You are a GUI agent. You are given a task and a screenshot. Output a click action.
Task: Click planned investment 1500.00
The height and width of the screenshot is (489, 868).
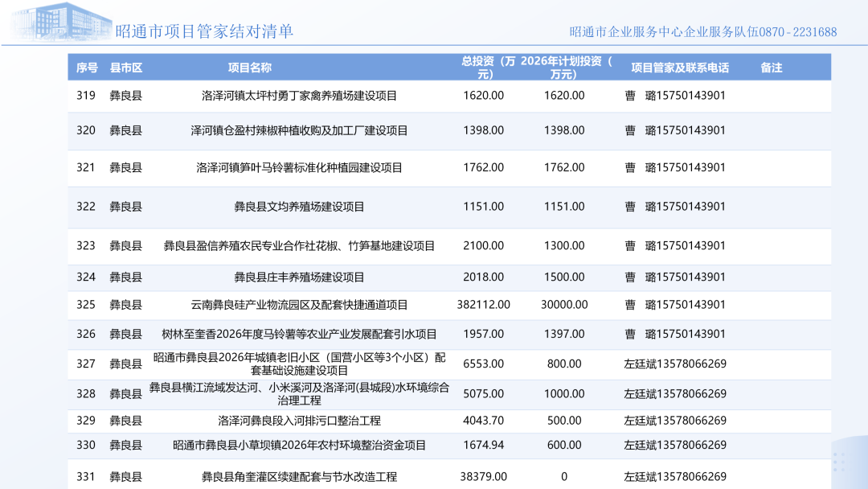click(x=564, y=277)
